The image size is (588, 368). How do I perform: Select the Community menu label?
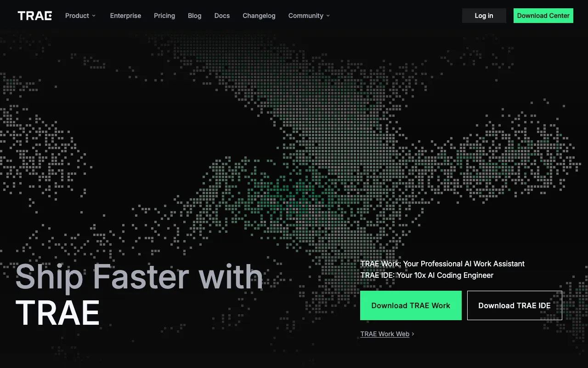coord(306,16)
